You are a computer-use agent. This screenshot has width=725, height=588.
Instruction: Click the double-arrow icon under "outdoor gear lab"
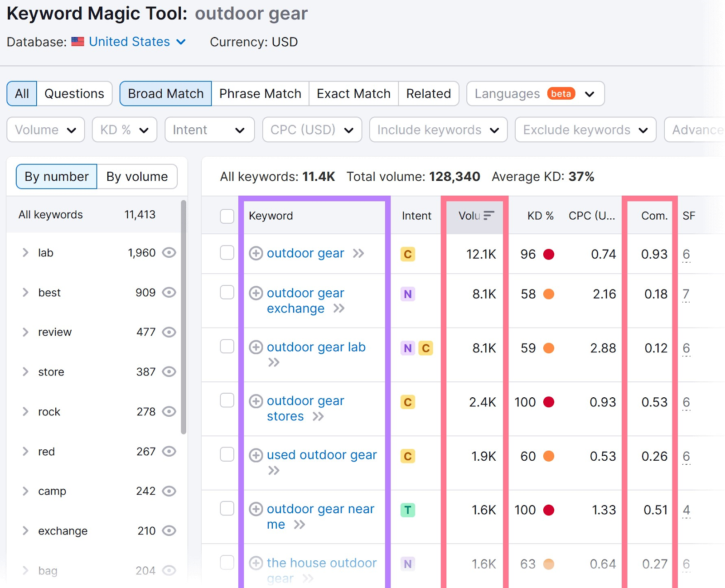pyautogui.click(x=274, y=362)
